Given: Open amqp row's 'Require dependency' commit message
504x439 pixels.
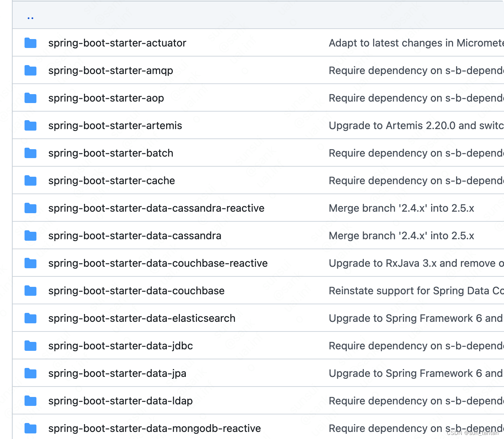Looking at the screenshot, I should coord(416,71).
